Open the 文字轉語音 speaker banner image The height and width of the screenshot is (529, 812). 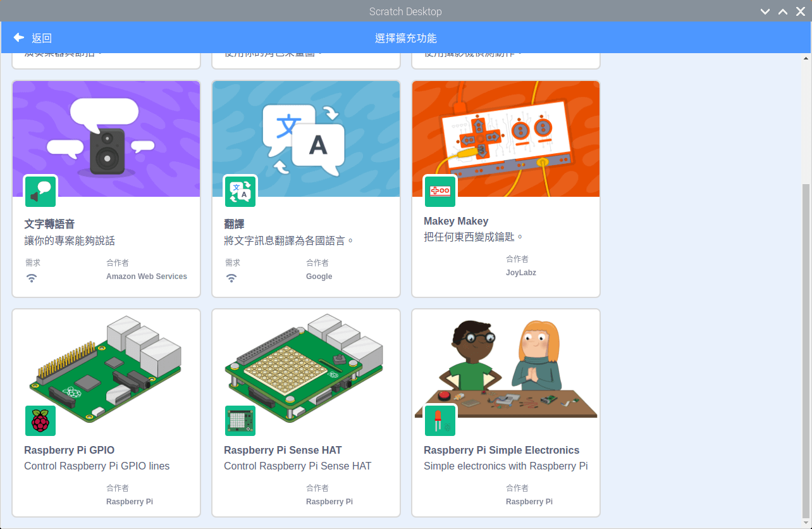point(106,139)
